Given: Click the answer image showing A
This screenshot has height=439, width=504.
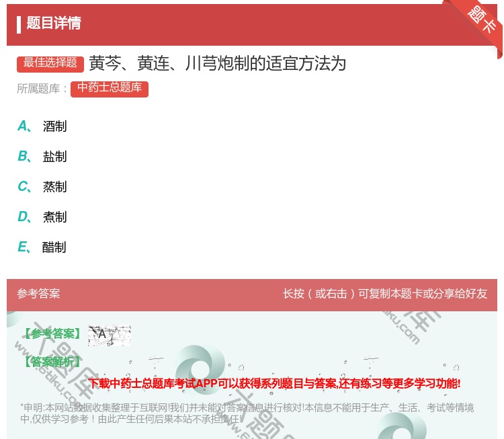Looking at the screenshot, I should (110, 335).
